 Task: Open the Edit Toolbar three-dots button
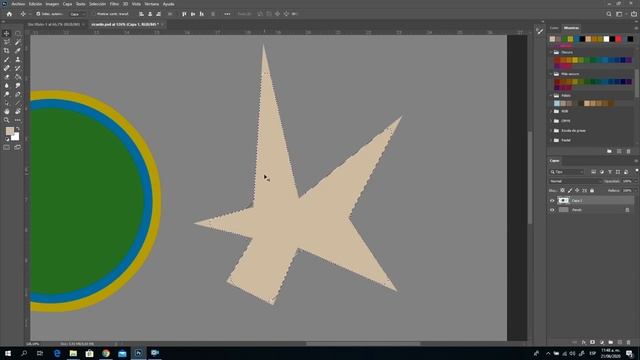click(x=18, y=120)
